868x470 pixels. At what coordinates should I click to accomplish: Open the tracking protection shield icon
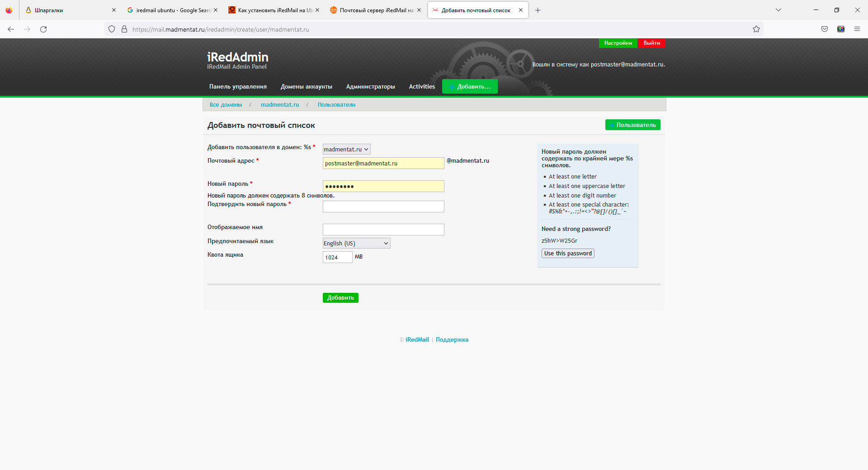(112, 29)
